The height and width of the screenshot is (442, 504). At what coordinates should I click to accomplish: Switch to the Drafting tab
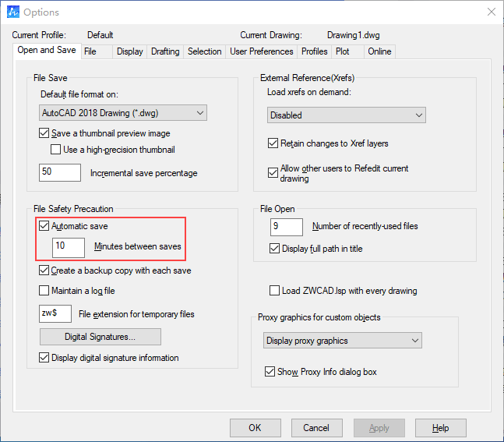(165, 51)
